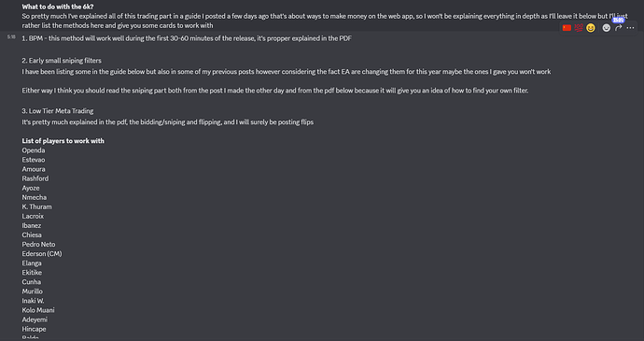The image size is (644, 341).
Task: Click the player name Ederson (CM)
Action: coord(42,254)
